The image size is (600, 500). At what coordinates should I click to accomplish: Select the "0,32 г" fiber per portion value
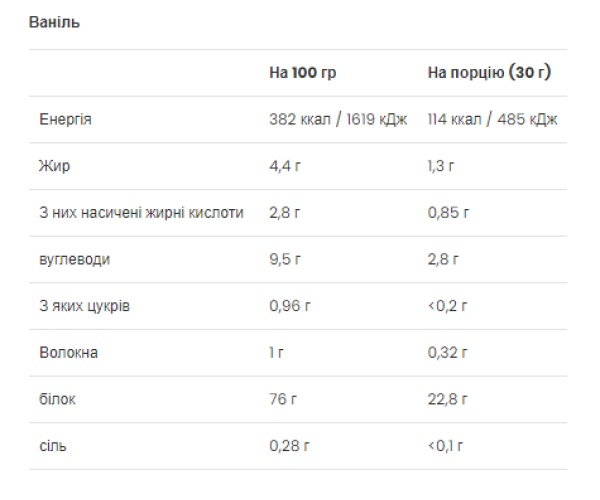448,353
